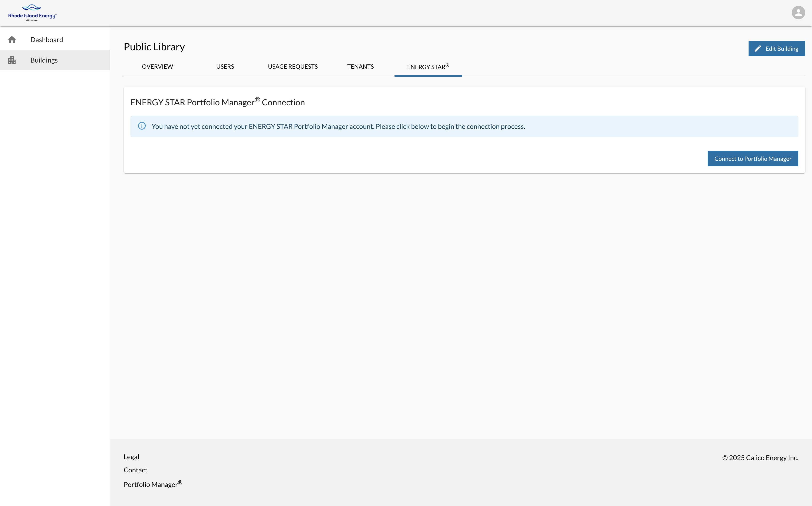Click the Dashboard home icon
This screenshot has width=812, height=506.
(x=12, y=40)
